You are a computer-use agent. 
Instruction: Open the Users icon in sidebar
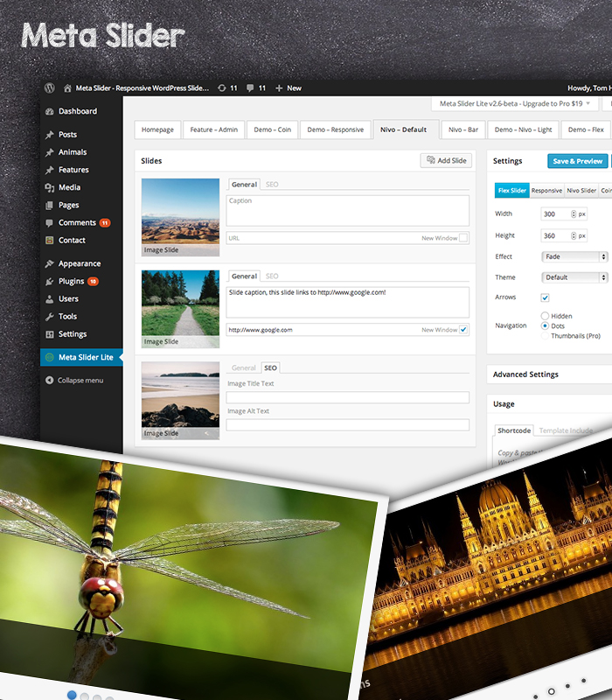pos(50,298)
